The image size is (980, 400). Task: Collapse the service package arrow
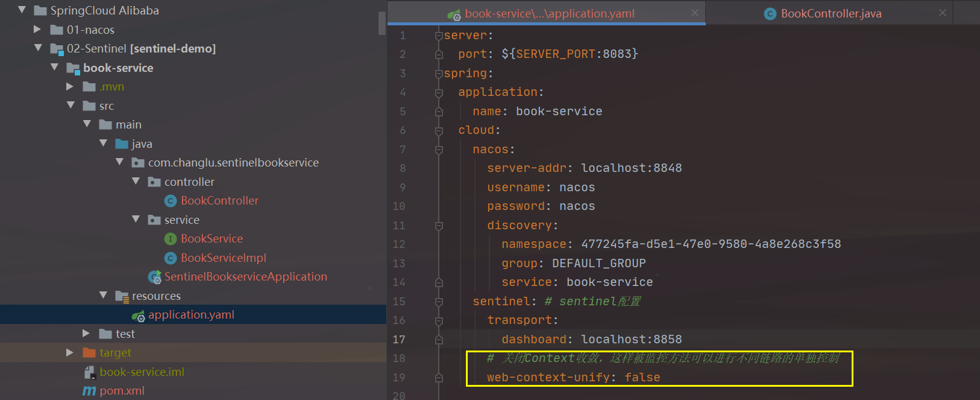click(136, 219)
